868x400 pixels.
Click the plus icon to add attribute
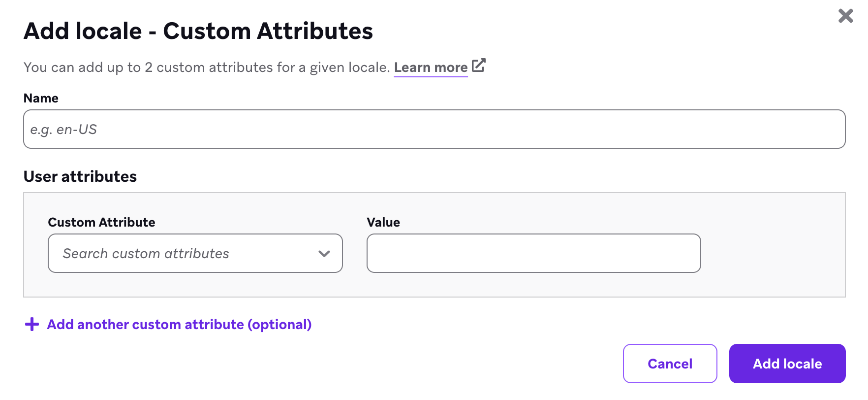pyautogui.click(x=32, y=324)
